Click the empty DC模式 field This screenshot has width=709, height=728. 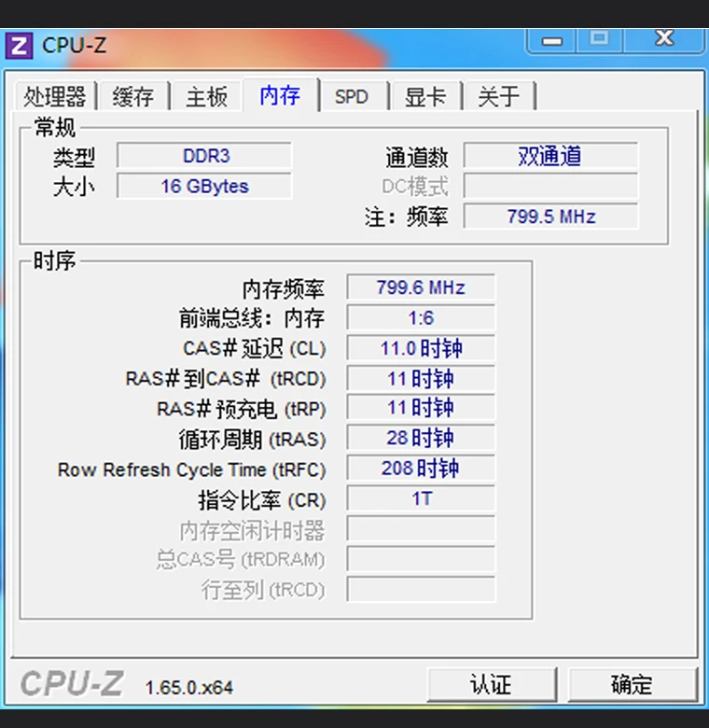(x=550, y=186)
